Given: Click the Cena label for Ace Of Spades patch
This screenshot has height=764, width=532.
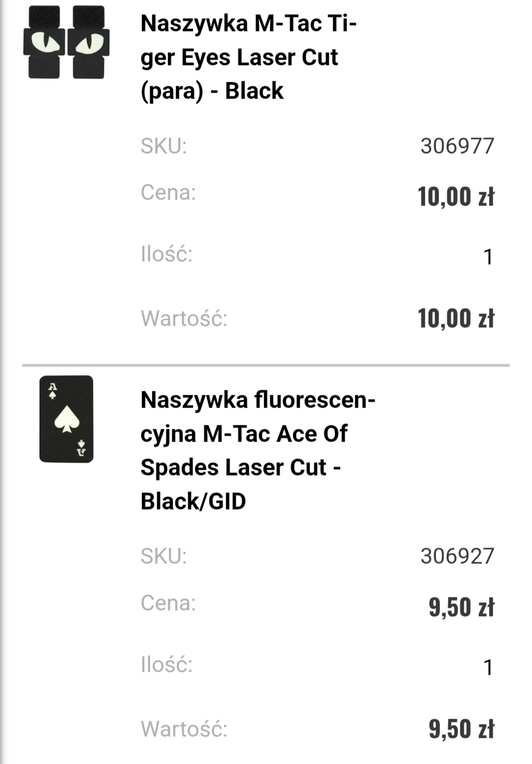Looking at the screenshot, I should (168, 603).
